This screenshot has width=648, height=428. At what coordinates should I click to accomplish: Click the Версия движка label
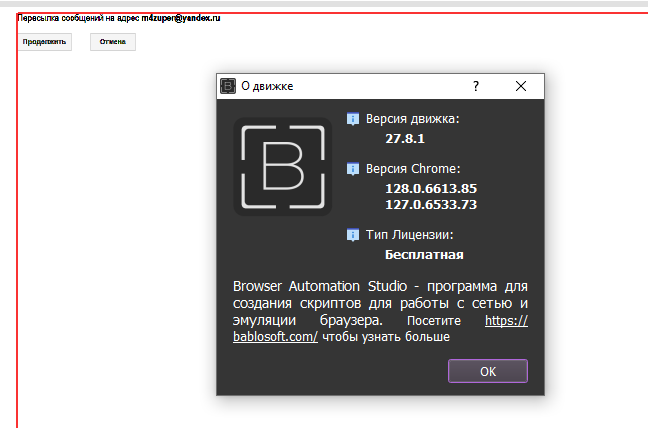pos(412,119)
